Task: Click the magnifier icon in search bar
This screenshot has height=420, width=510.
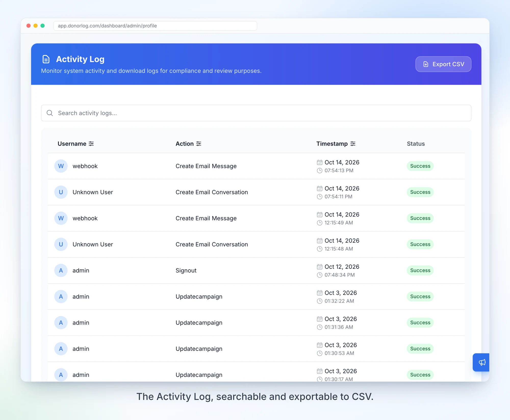Action: coord(50,113)
